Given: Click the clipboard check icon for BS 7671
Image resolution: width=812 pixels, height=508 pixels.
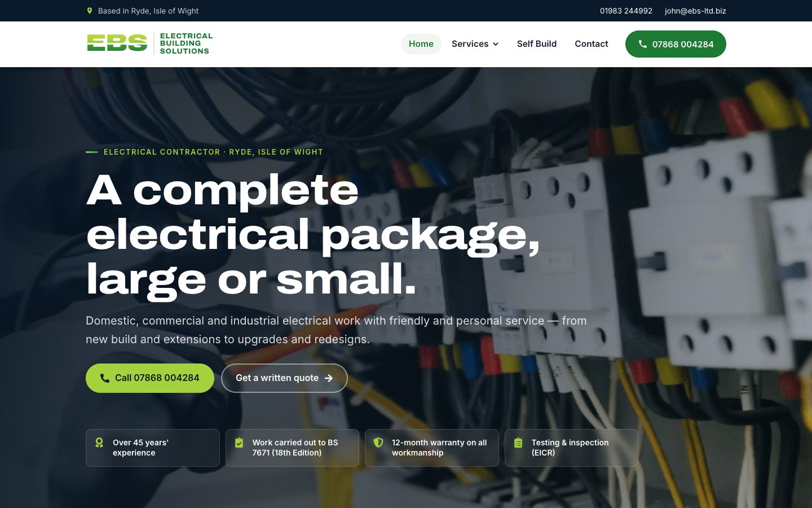Looking at the screenshot, I should coord(239,443).
